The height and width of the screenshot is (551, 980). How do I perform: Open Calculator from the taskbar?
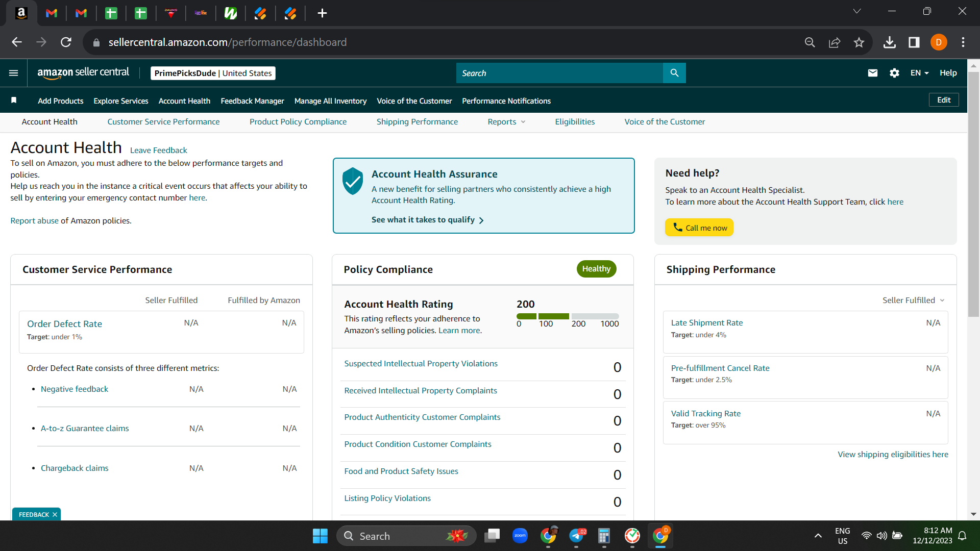pyautogui.click(x=604, y=536)
